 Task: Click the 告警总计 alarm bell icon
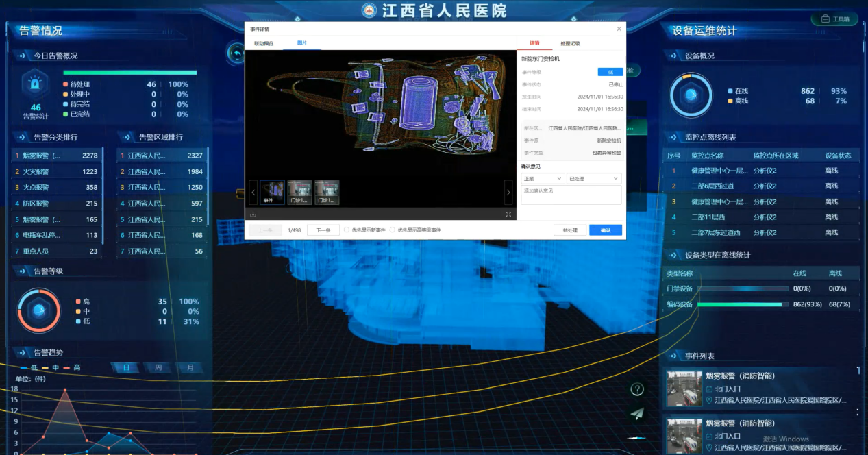click(35, 84)
